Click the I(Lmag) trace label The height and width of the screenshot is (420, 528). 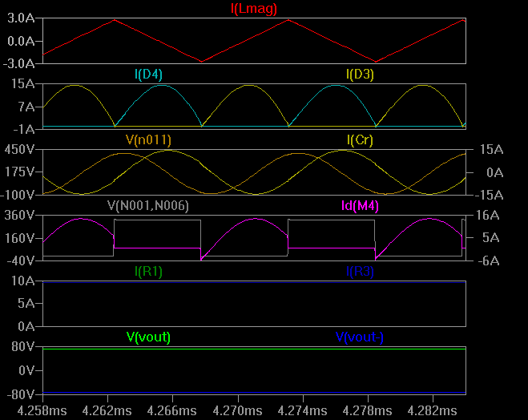click(254, 9)
